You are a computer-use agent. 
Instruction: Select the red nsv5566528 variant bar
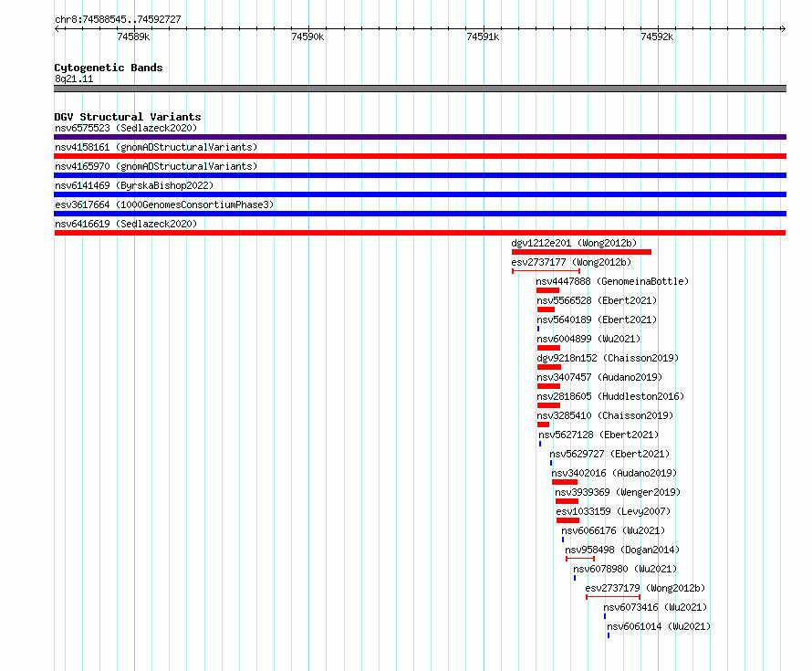[546, 309]
